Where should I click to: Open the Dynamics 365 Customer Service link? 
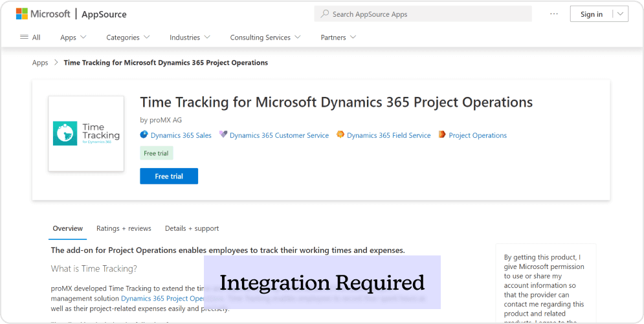[280, 135]
